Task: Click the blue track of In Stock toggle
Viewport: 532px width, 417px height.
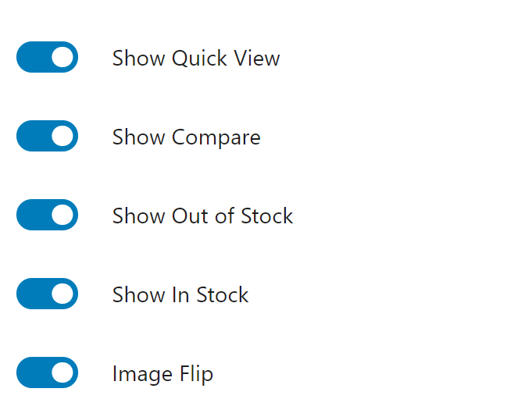Action: coord(31,294)
